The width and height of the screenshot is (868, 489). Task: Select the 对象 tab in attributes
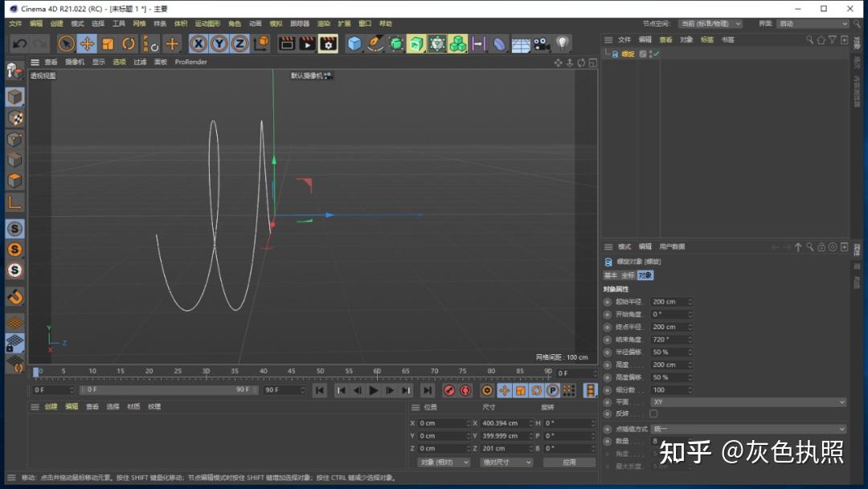645,275
